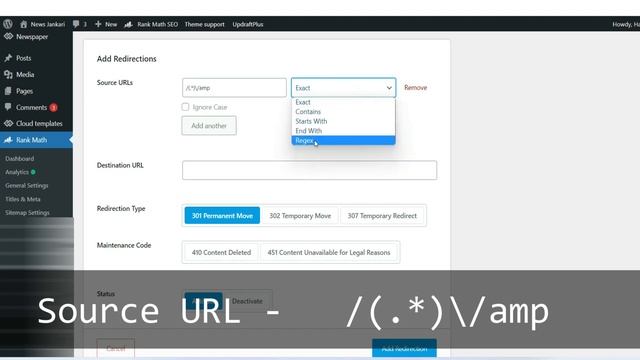Select 307 Temporary Redirect type

tap(382, 216)
